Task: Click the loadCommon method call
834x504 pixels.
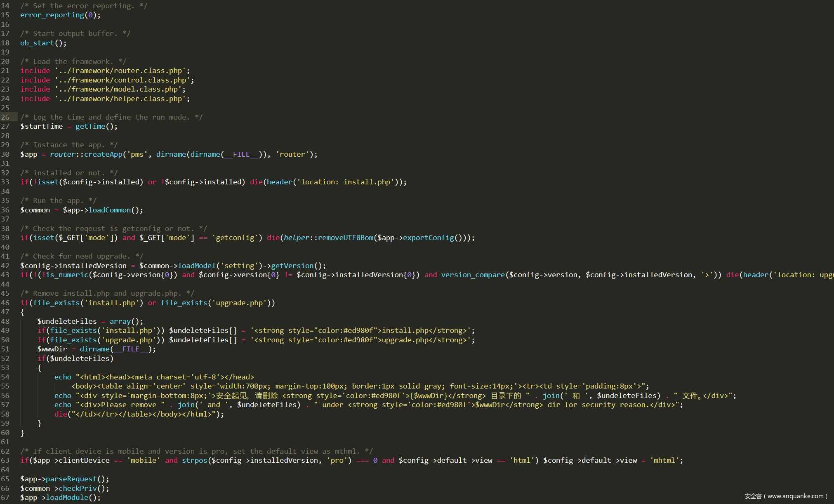Action: tap(109, 210)
